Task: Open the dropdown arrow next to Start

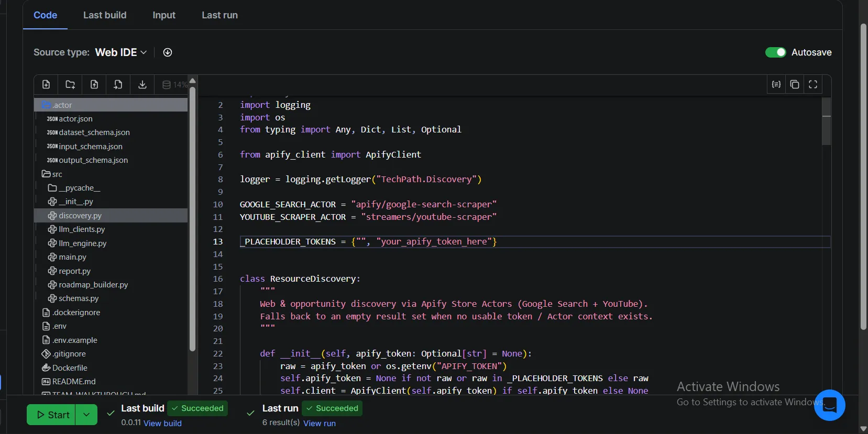Action: tap(86, 415)
